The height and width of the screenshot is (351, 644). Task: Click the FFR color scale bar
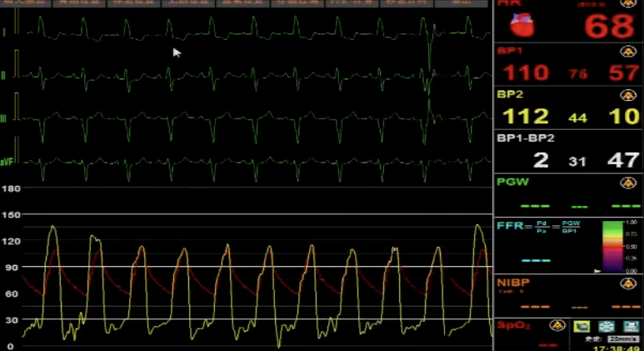(613, 247)
